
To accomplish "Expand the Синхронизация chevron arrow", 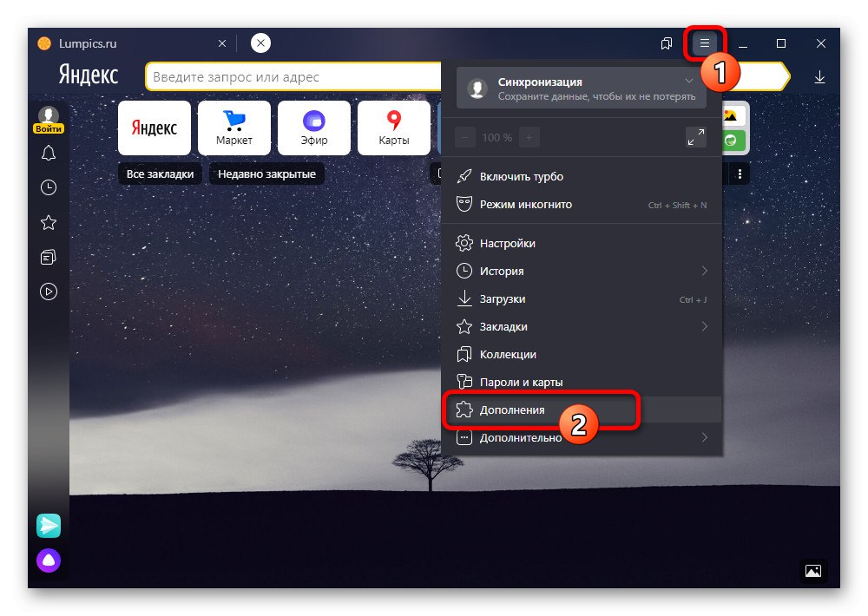I will pos(688,81).
